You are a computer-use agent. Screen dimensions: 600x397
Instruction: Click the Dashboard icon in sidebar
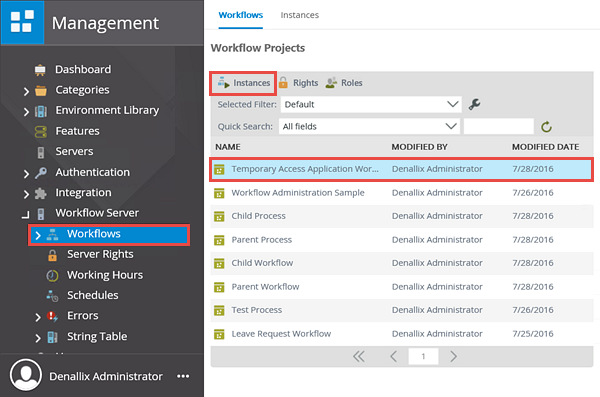tap(40, 70)
